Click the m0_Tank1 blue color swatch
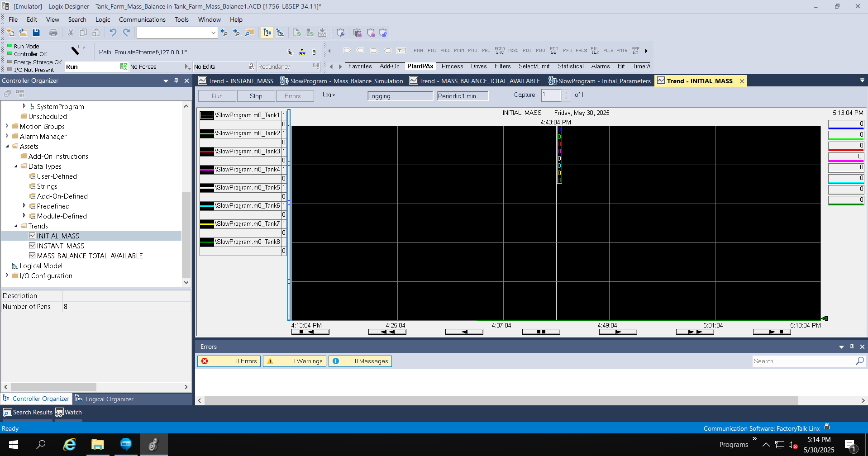 [x=207, y=115]
